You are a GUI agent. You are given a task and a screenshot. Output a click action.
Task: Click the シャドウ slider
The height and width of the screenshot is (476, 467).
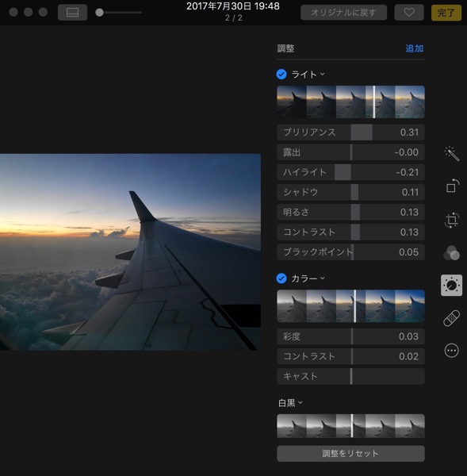click(x=350, y=192)
